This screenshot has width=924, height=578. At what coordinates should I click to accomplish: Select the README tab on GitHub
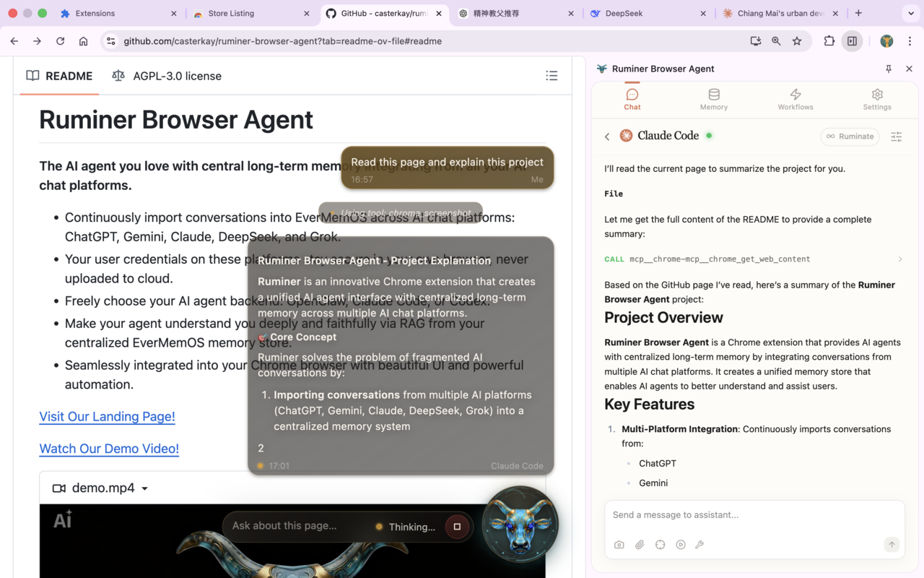pos(60,76)
